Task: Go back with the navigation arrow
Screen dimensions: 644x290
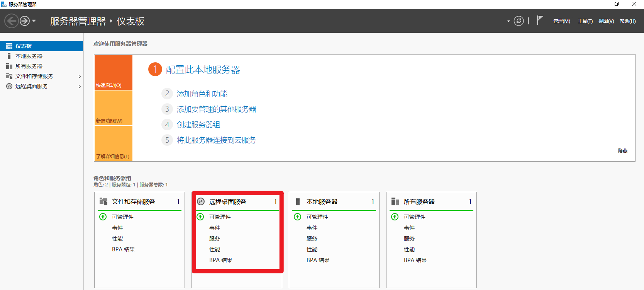Action: tap(12, 21)
